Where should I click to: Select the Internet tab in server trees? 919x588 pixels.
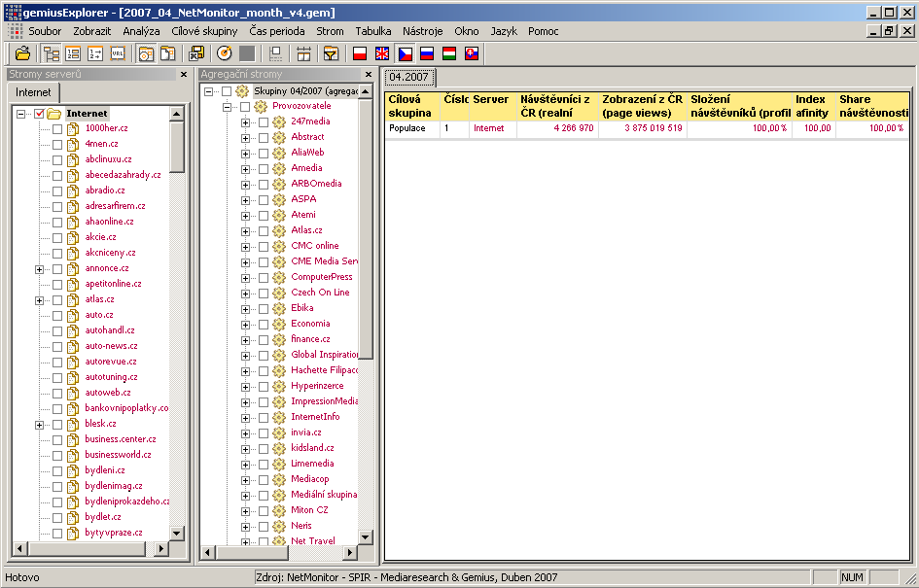click(x=33, y=92)
